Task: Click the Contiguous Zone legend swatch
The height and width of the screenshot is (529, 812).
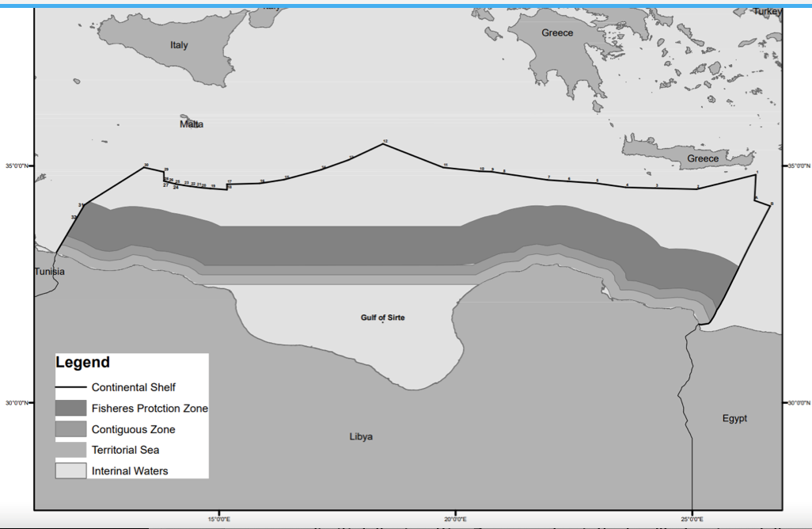Action: click(71, 429)
